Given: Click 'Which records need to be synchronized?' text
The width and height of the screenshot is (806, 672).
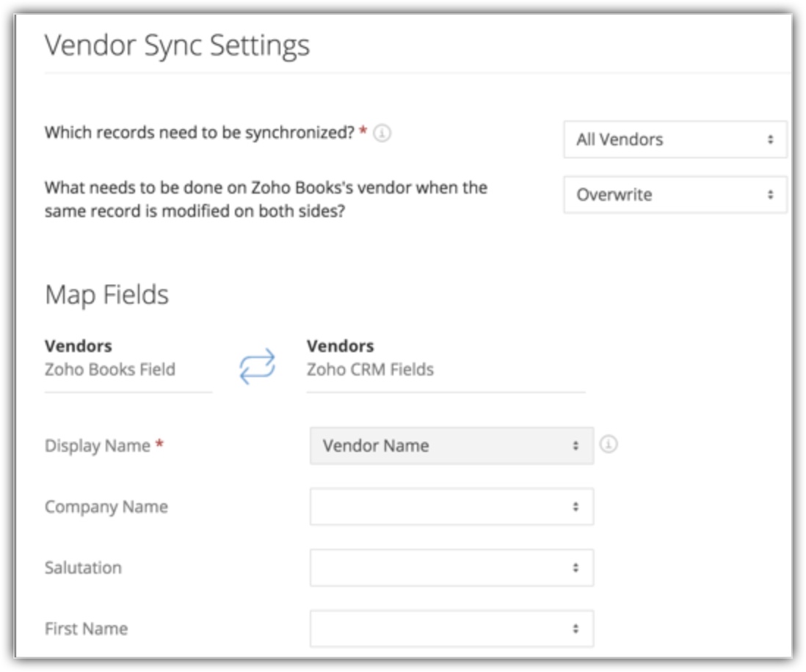Looking at the screenshot, I should [x=200, y=133].
